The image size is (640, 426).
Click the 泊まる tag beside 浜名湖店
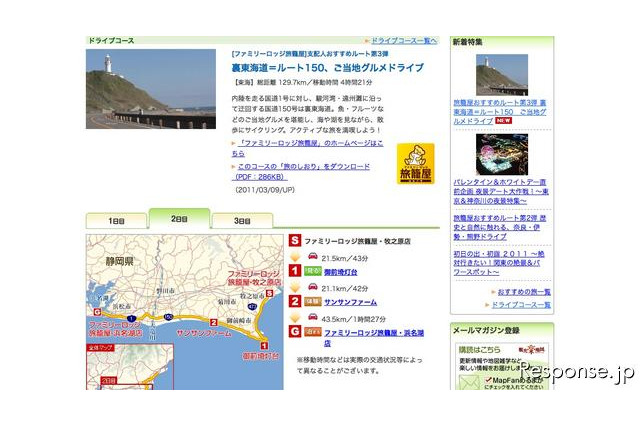click(x=313, y=332)
